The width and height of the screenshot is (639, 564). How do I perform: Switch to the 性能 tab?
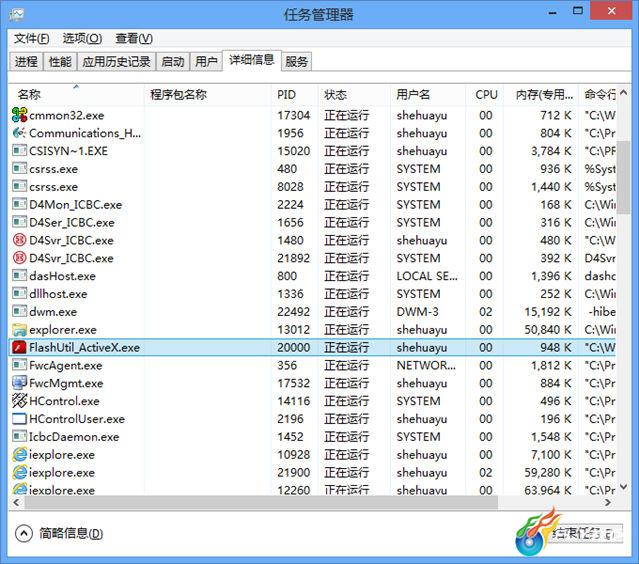click(x=60, y=62)
